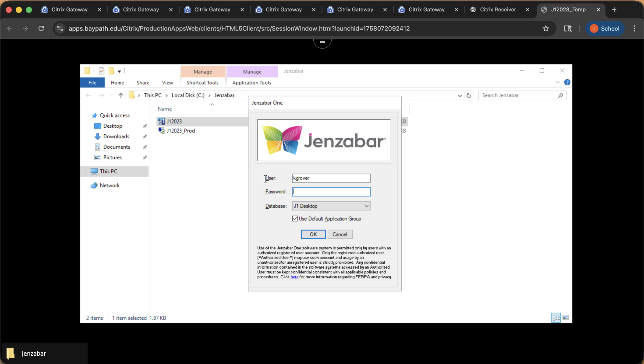The width and height of the screenshot is (644, 364).
Task: Open the File ribbon tab
Action: click(92, 83)
